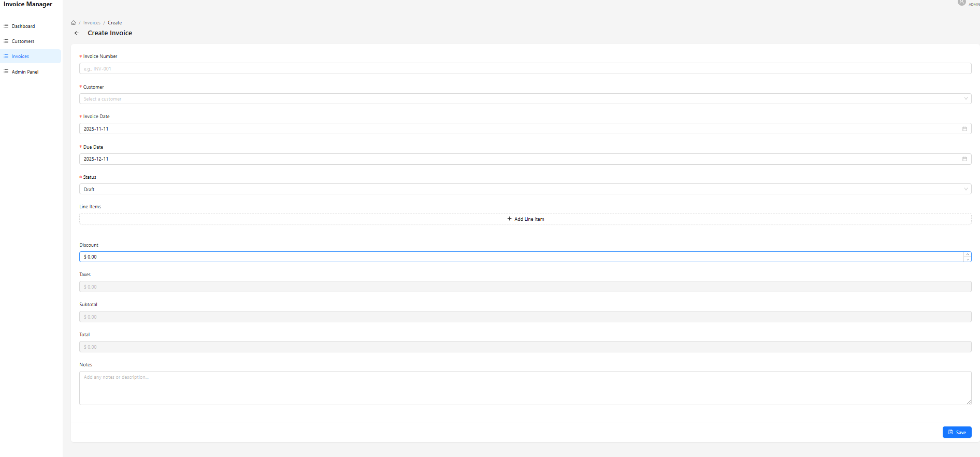Open the Invoice Date calendar icon
The width and height of the screenshot is (980, 457).
pyautogui.click(x=964, y=129)
